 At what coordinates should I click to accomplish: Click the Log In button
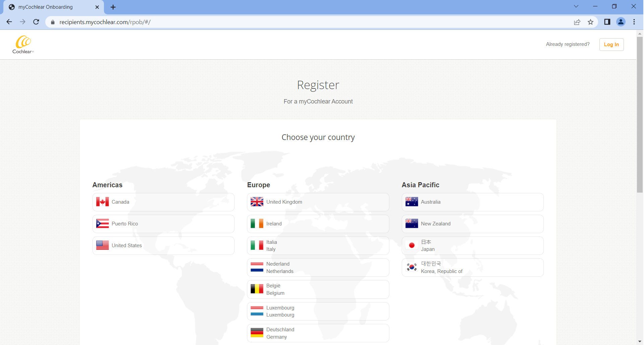click(611, 44)
